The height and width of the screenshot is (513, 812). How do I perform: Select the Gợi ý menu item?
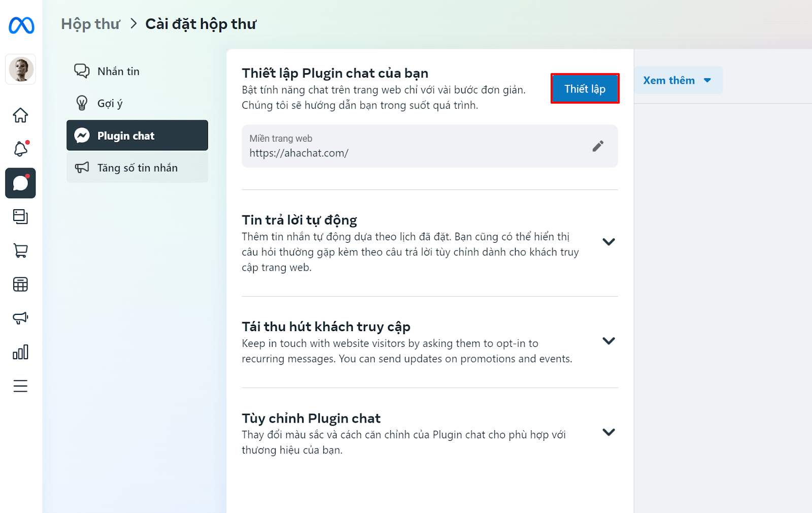(137, 103)
